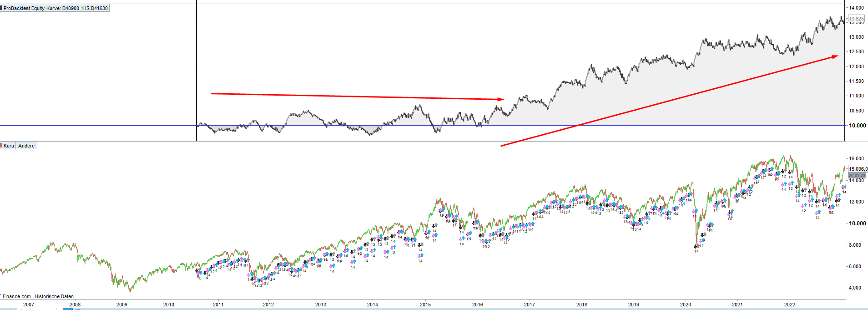Click the 2010 label on time axis

point(169,305)
